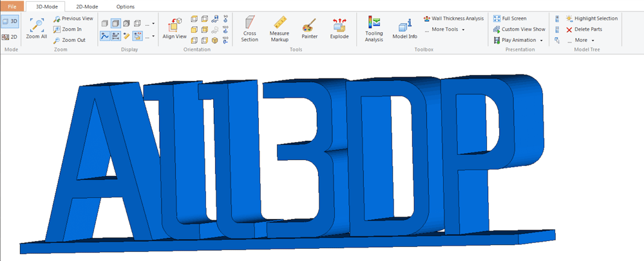Screen dimensions: 644x261
Task: Toggle the curve display icon
Action: click(x=105, y=36)
